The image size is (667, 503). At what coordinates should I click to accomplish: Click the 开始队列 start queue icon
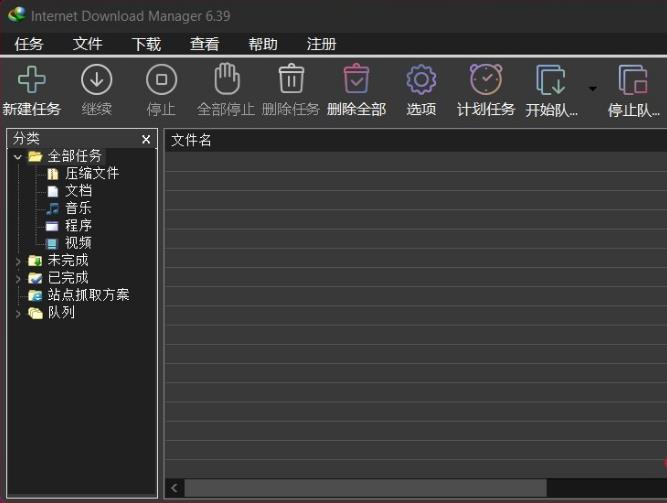(551, 80)
